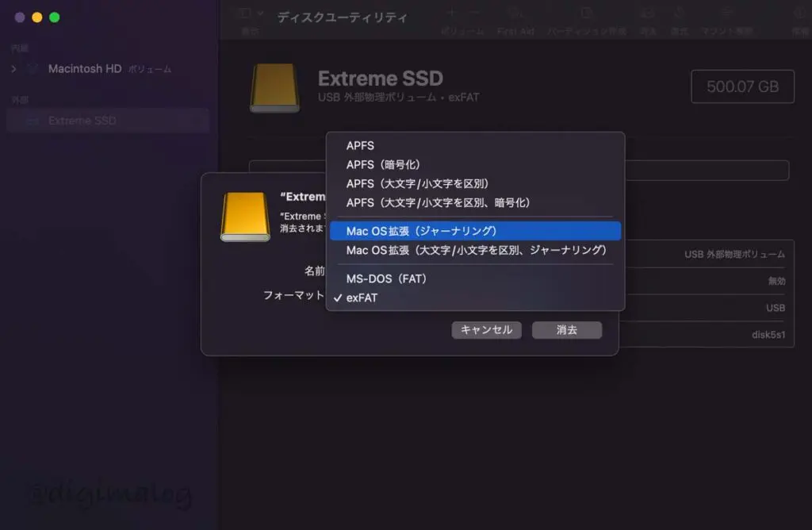The image size is (812, 530).
Task: Choose APFS from the format list
Action: 475,145
